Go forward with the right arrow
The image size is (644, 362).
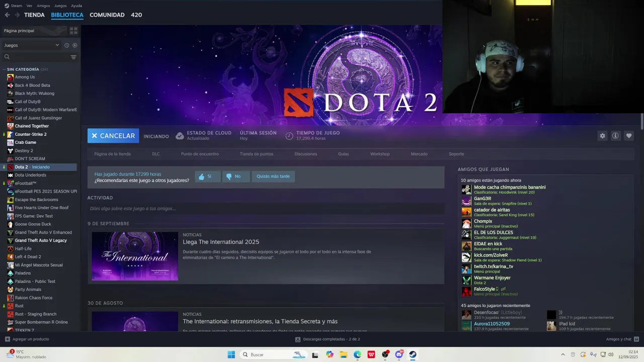pos(17,15)
